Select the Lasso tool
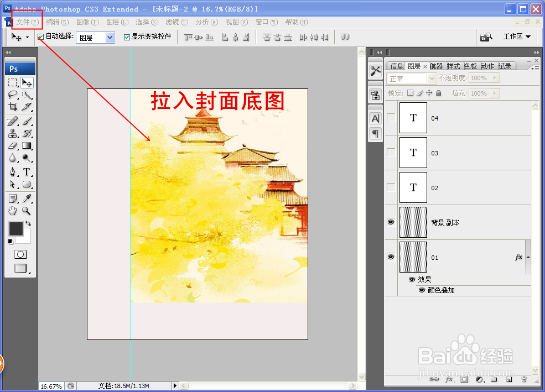 (13, 95)
